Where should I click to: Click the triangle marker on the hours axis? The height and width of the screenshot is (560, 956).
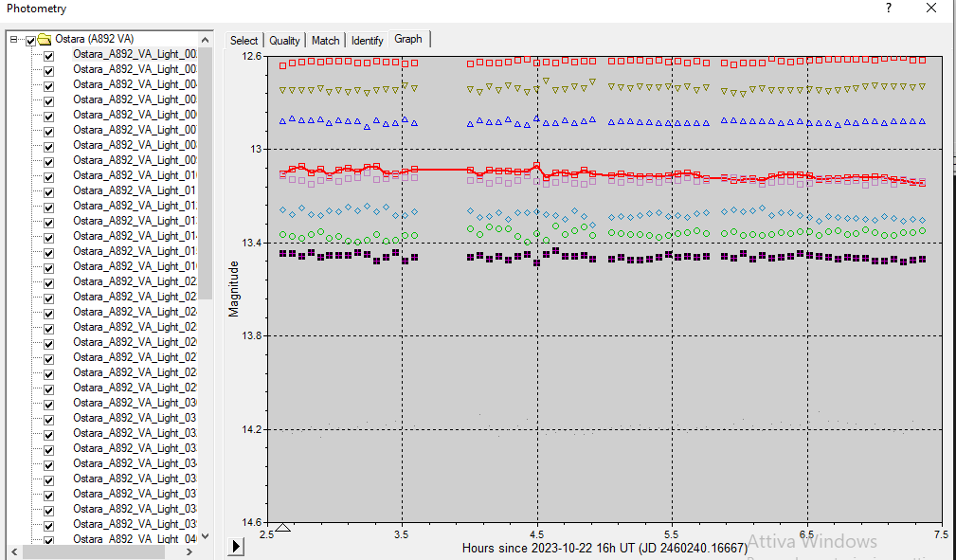pos(283,527)
